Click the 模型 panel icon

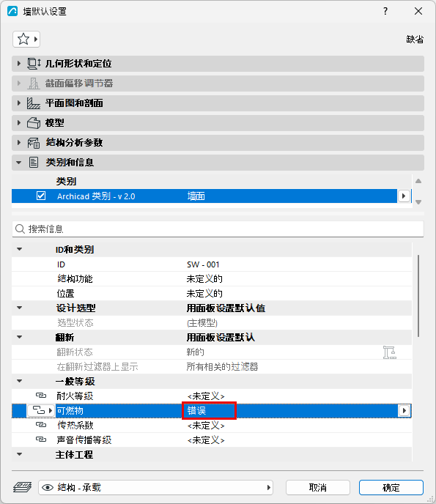[34, 123]
